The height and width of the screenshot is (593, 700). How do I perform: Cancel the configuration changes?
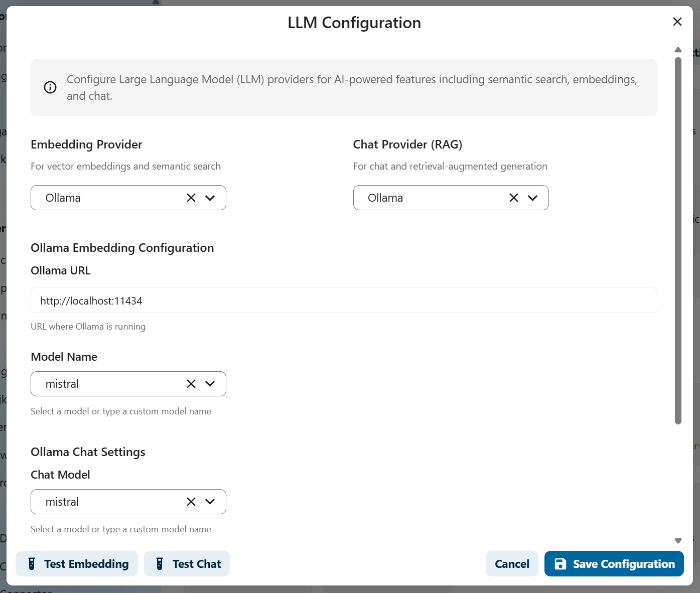512,563
